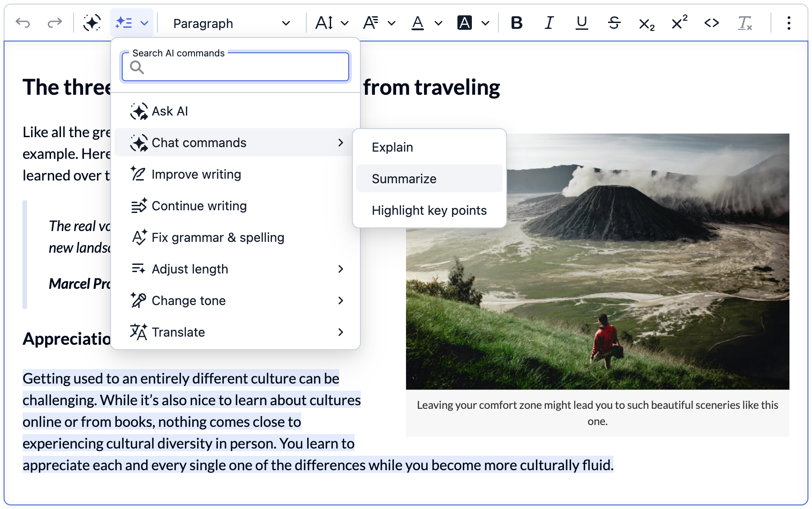Screen dimensions: 812x509
Task: Click the Redo arrow icon
Action: tap(55, 23)
